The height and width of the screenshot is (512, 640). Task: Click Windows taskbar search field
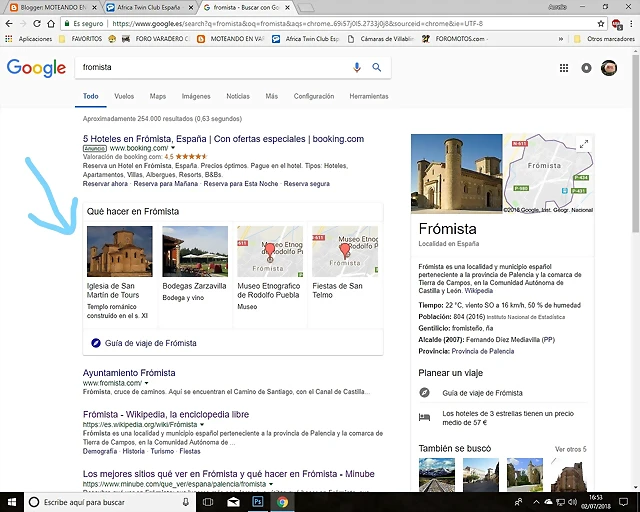[x=110, y=502]
